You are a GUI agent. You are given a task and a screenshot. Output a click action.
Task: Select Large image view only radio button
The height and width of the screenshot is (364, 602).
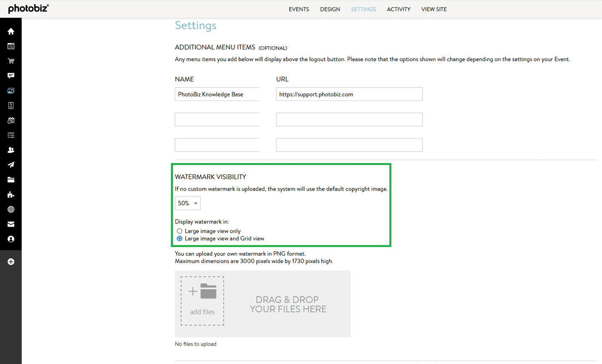click(x=180, y=231)
